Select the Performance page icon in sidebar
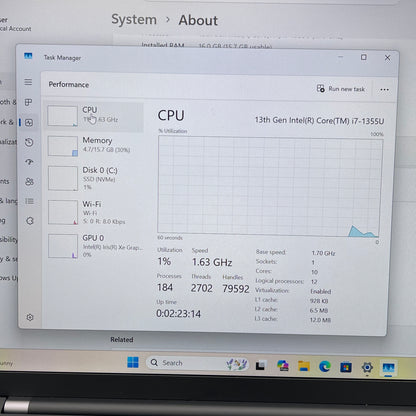Screen dimensions: 416x416 pos(29,123)
